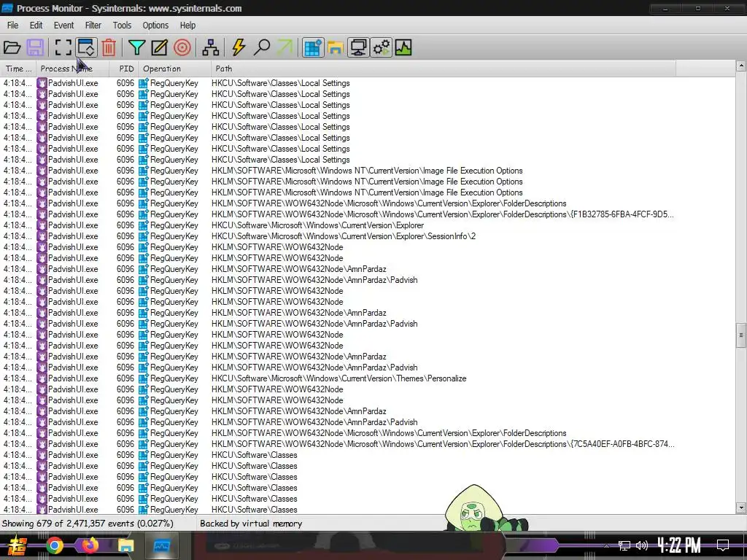Toggle Show Network Activity
The height and width of the screenshot is (560, 747).
click(x=358, y=47)
